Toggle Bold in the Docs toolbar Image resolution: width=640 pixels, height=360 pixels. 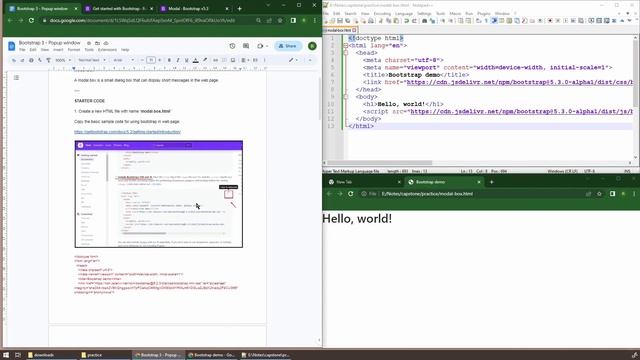tap(169, 60)
